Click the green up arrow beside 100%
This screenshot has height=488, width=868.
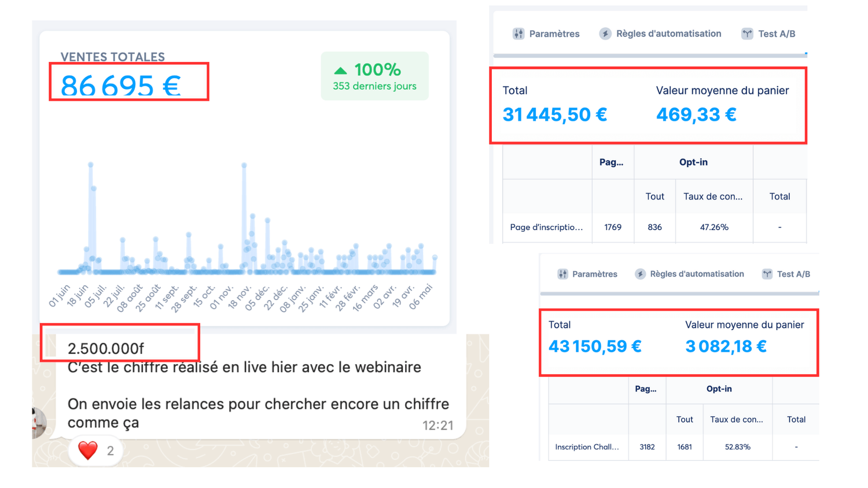point(340,71)
